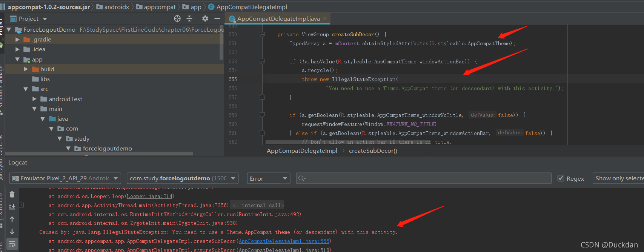
Task: Collapse the java folder arrow
Action: tap(43, 118)
